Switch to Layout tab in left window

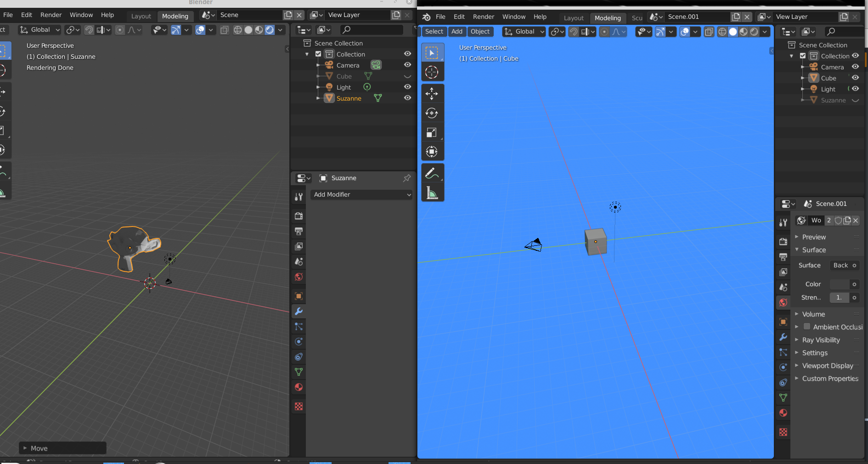(141, 16)
